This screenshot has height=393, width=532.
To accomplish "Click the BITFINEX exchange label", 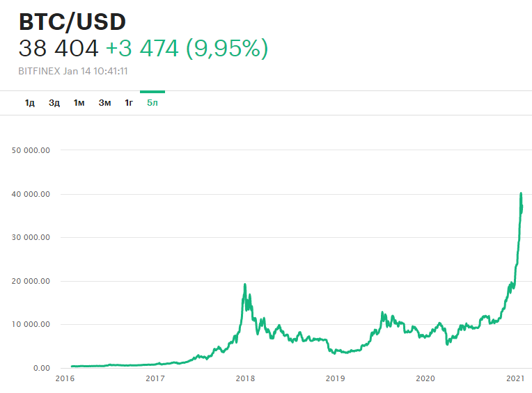I will point(38,71).
